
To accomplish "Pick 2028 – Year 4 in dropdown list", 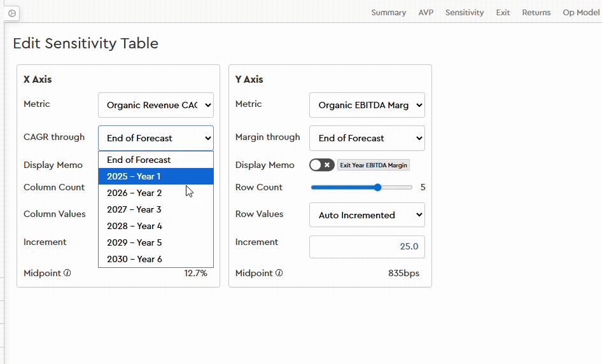I will (155, 226).
